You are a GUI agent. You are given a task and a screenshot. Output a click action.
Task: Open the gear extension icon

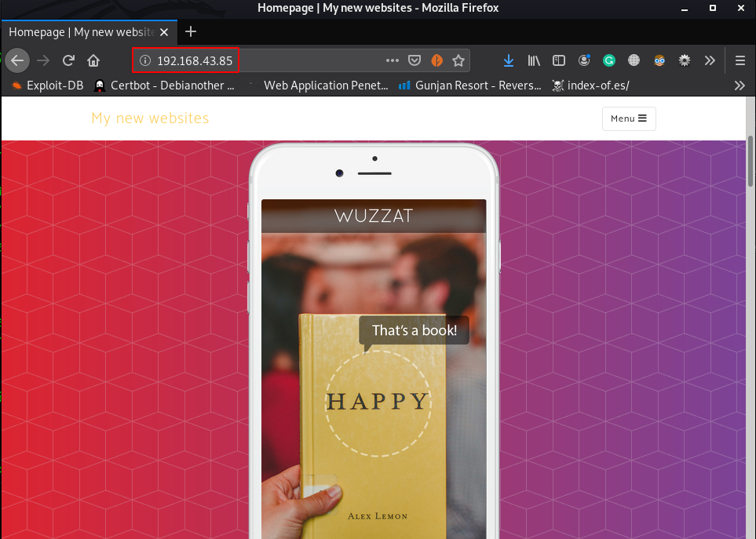[684, 60]
